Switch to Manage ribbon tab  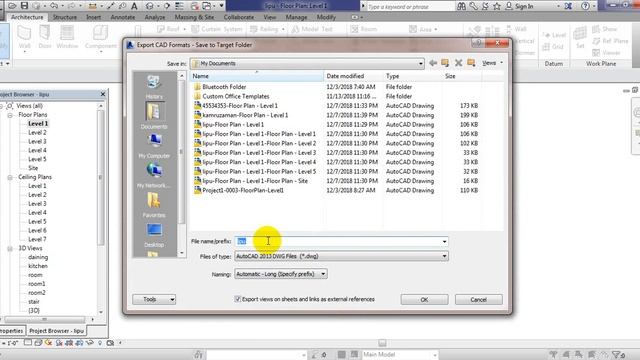[x=296, y=17]
